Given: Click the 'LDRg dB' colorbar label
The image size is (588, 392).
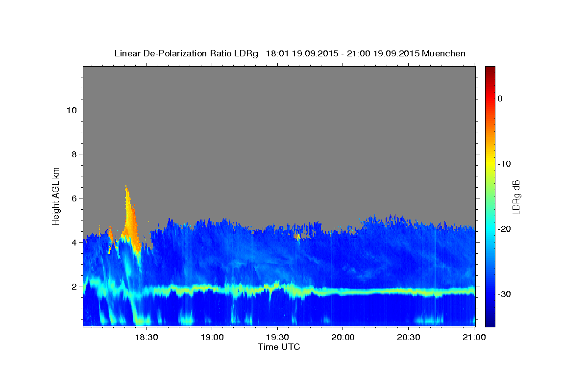Looking at the screenshot, I should coord(516,196).
